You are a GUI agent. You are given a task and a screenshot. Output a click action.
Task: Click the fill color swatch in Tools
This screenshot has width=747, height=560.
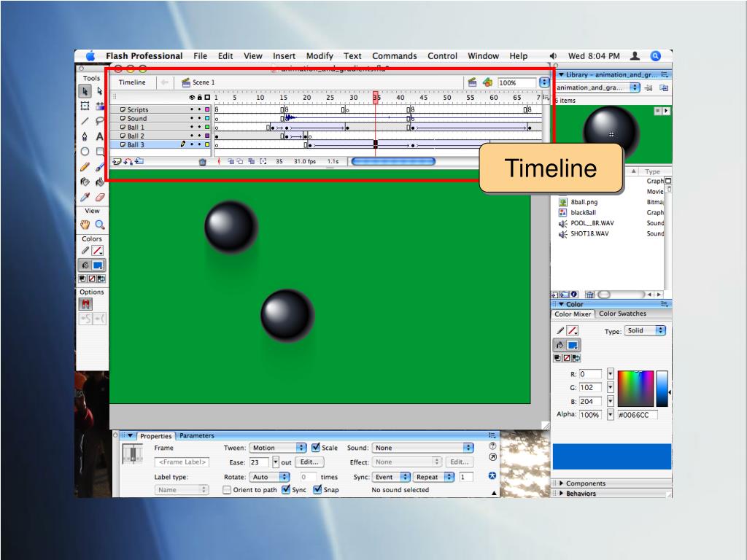pyautogui.click(x=98, y=265)
